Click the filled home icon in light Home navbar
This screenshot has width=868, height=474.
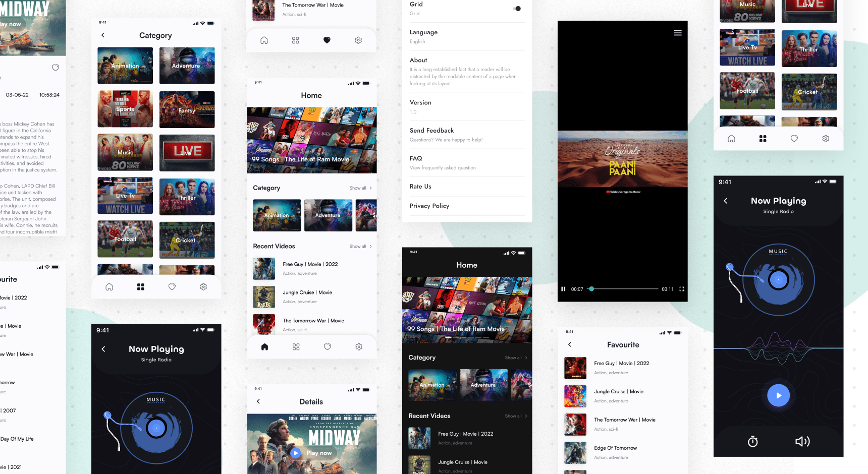pyautogui.click(x=264, y=347)
